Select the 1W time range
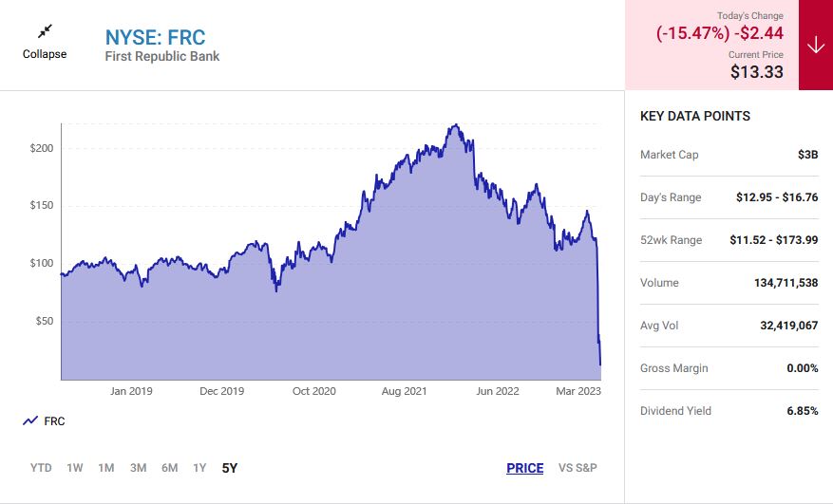This screenshot has height=504, width=833. tap(74, 468)
